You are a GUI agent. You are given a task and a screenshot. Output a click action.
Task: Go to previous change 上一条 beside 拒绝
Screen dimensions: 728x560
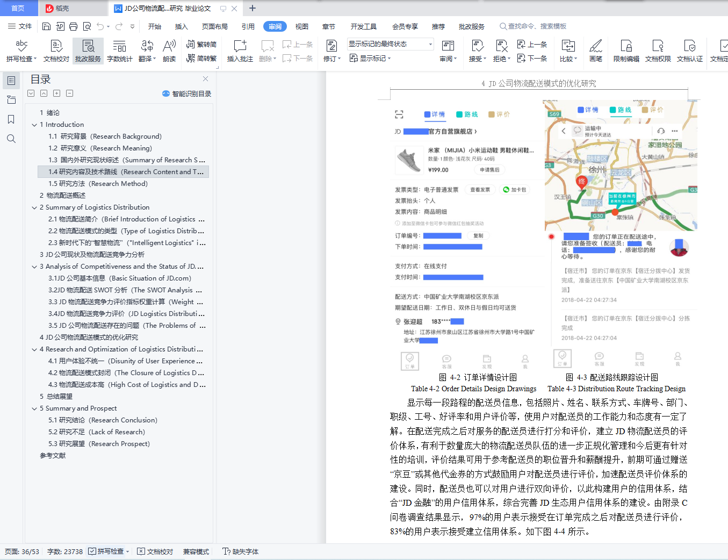[x=532, y=45]
